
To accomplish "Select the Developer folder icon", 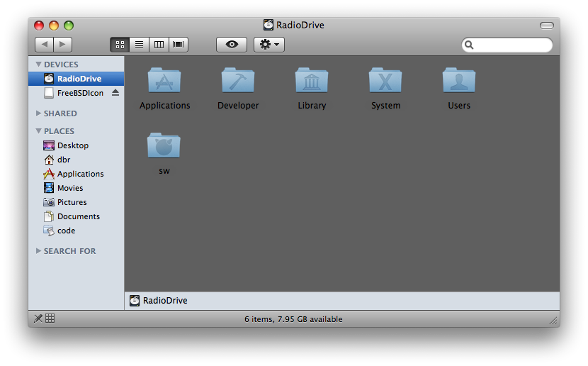I will (238, 80).
